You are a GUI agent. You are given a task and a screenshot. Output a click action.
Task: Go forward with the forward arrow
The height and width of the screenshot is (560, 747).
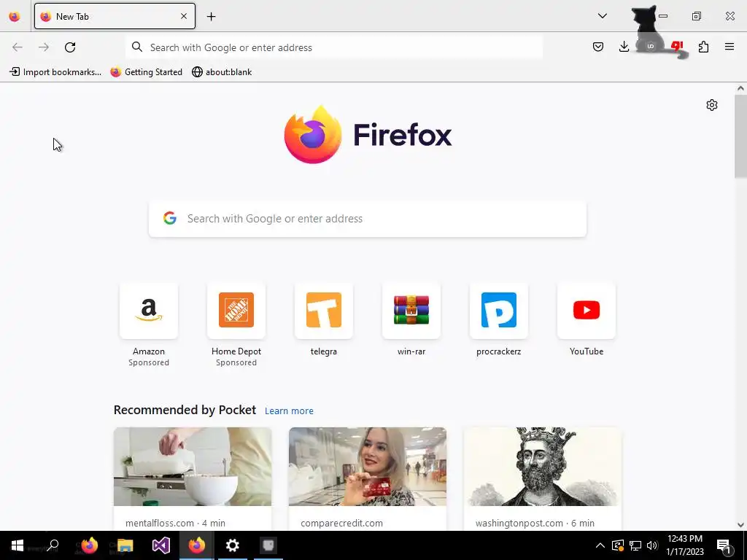click(x=44, y=47)
